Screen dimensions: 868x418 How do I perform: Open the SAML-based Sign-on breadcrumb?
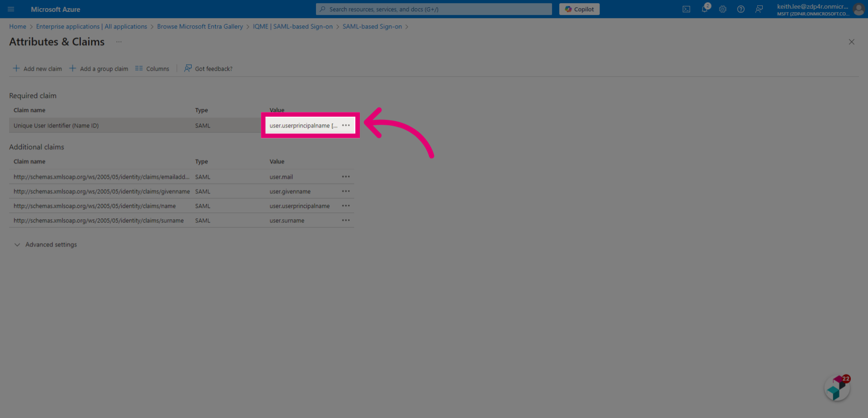372,27
